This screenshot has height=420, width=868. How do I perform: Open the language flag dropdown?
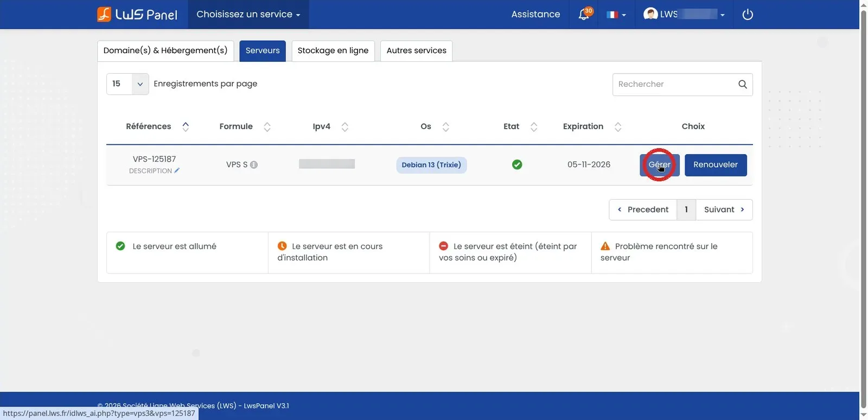click(616, 15)
